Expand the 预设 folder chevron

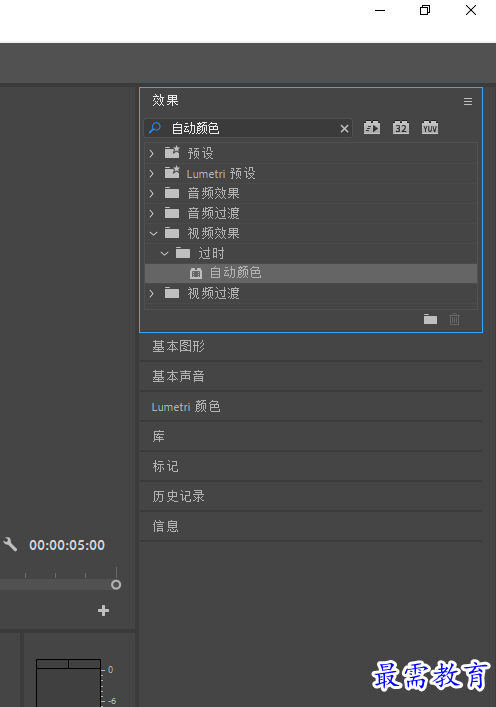152,153
